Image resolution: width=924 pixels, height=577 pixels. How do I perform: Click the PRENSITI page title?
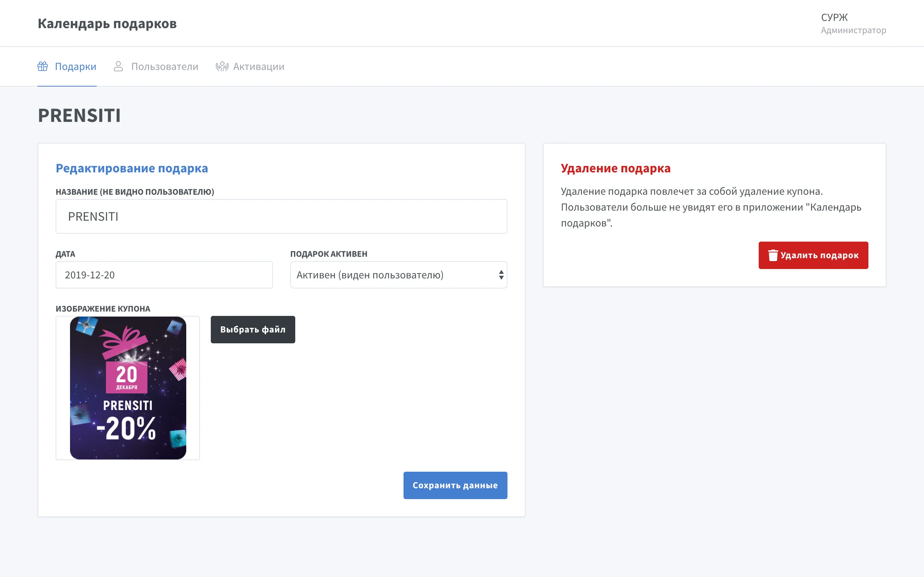[x=79, y=115]
